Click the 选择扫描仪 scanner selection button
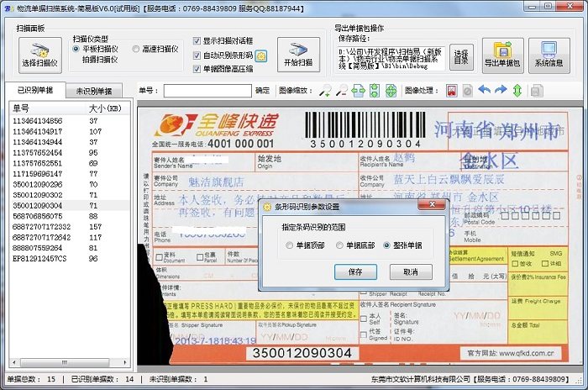588x390 pixels. click(x=40, y=55)
